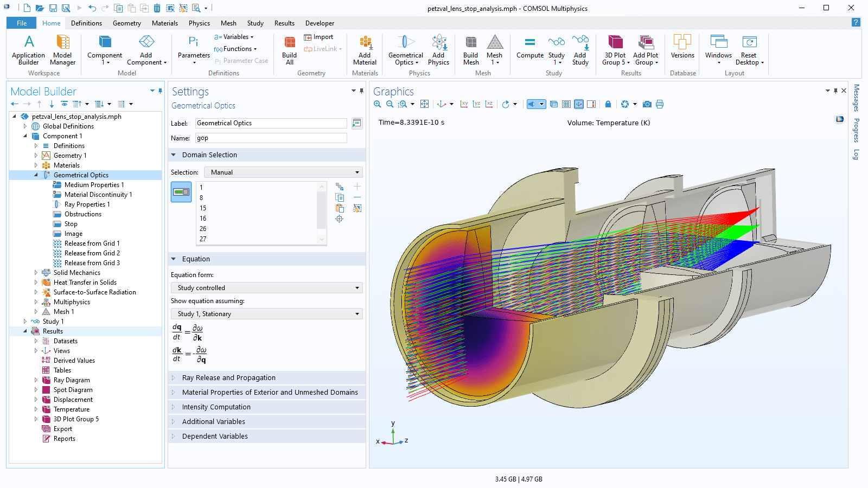Expand the Intensity Computation section
This screenshot has height=488, width=868.
point(267,407)
